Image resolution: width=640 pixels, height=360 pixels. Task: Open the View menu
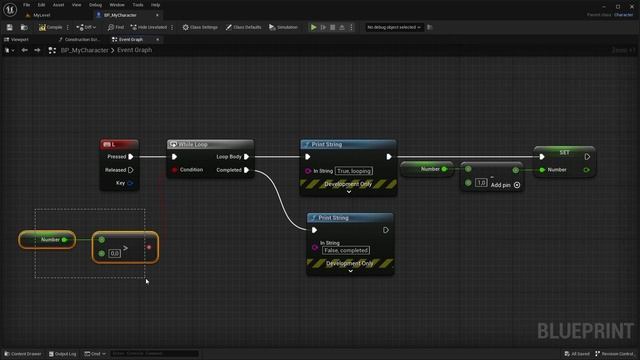pos(76,5)
